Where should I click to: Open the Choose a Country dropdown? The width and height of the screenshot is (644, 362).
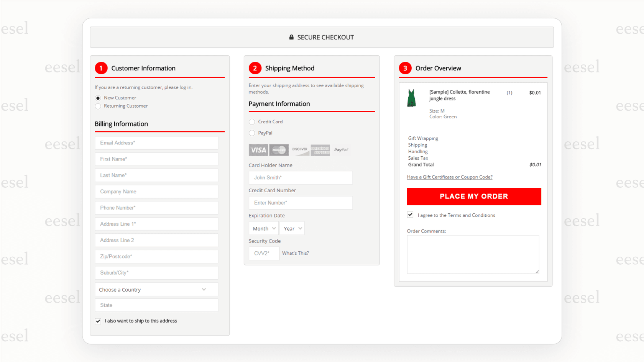156,289
